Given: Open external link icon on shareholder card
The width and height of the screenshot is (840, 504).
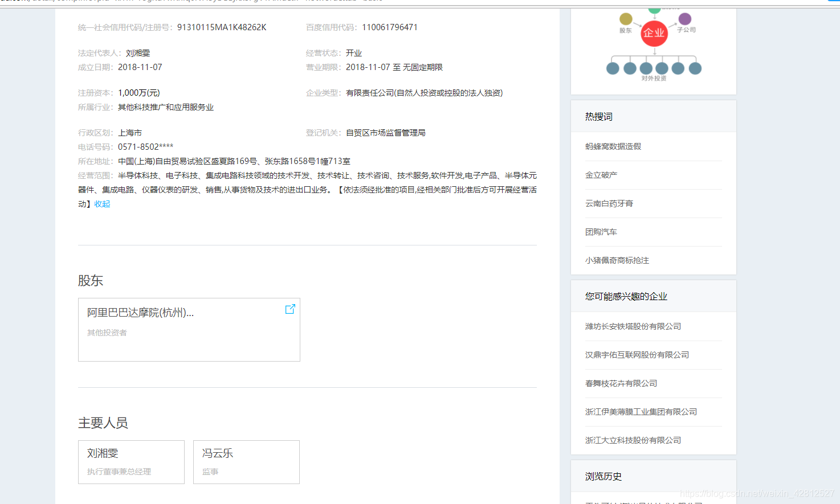Looking at the screenshot, I should click(x=290, y=309).
